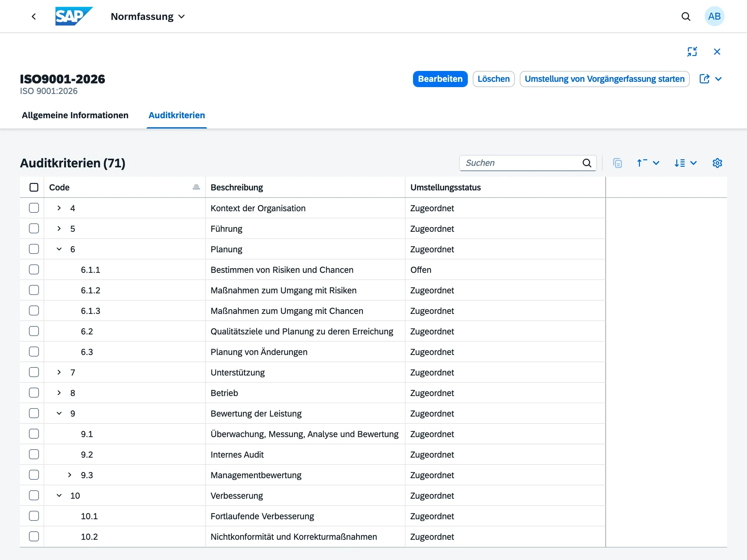Screen dimensions: 747x560
Task: Check the row 9.2 Internes Audit checkbox
Action: pyautogui.click(x=34, y=454)
